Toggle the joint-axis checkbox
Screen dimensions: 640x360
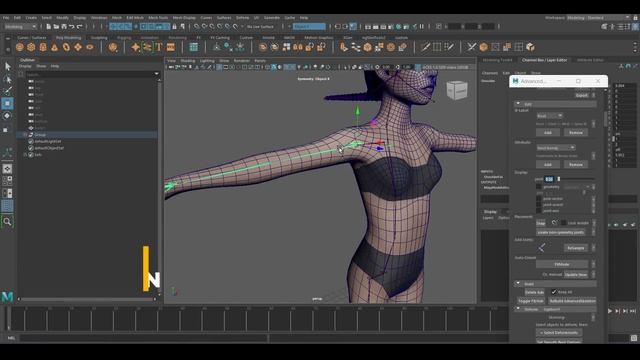(x=539, y=211)
